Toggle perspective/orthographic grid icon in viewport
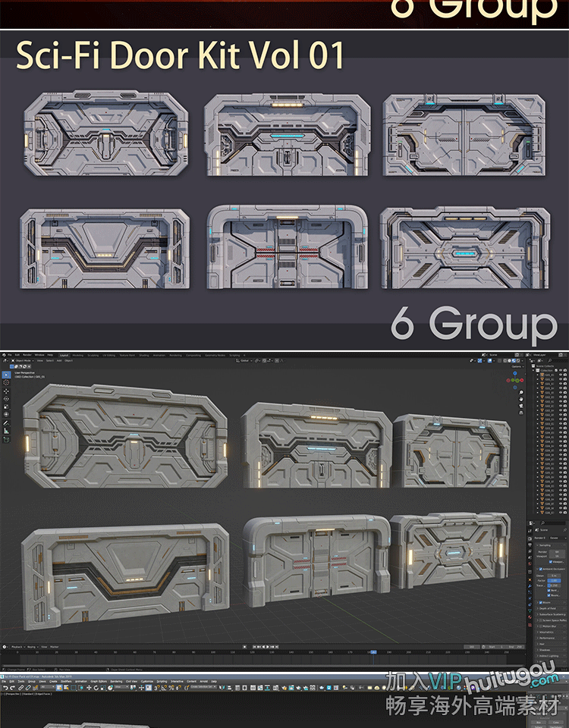This screenshot has height=728, width=569. pyautogui.click(x=521, y=413)
